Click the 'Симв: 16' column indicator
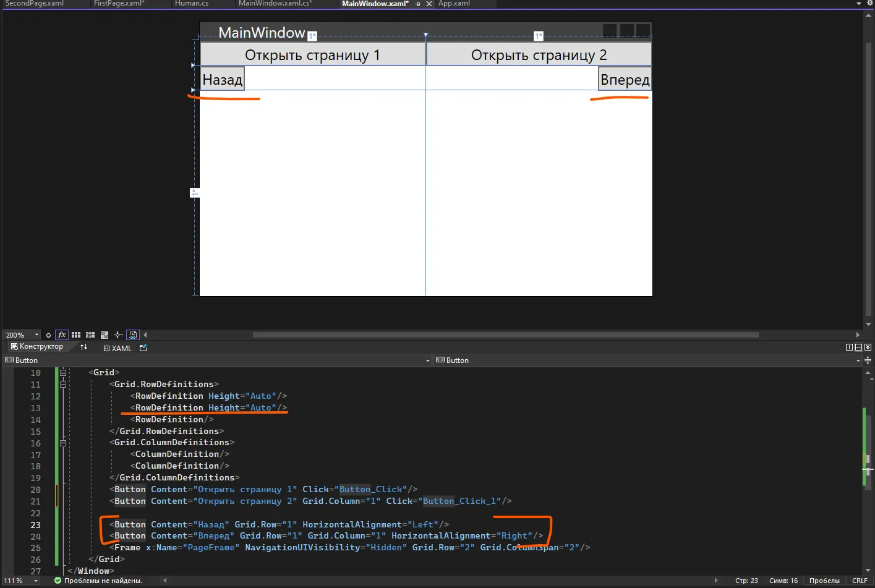875x588 pixels. 783,581
